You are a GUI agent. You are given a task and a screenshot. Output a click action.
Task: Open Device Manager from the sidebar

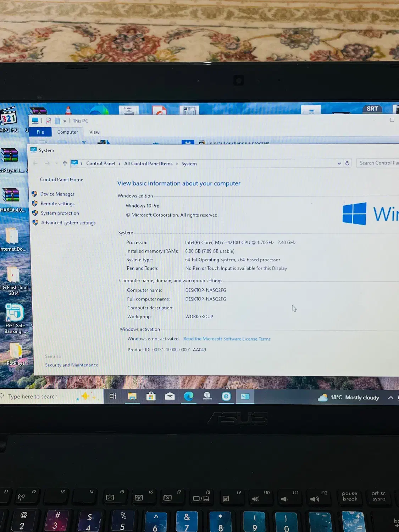[x=57, y=194]
